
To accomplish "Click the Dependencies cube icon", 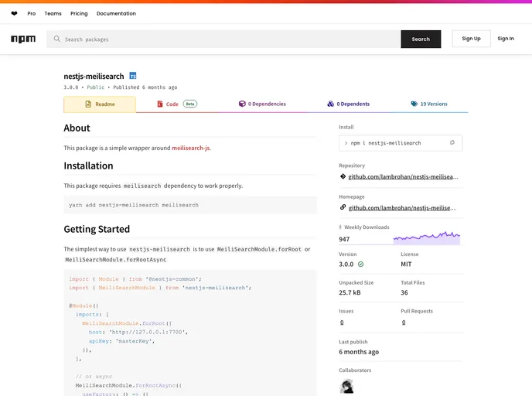I will [242, 104].
